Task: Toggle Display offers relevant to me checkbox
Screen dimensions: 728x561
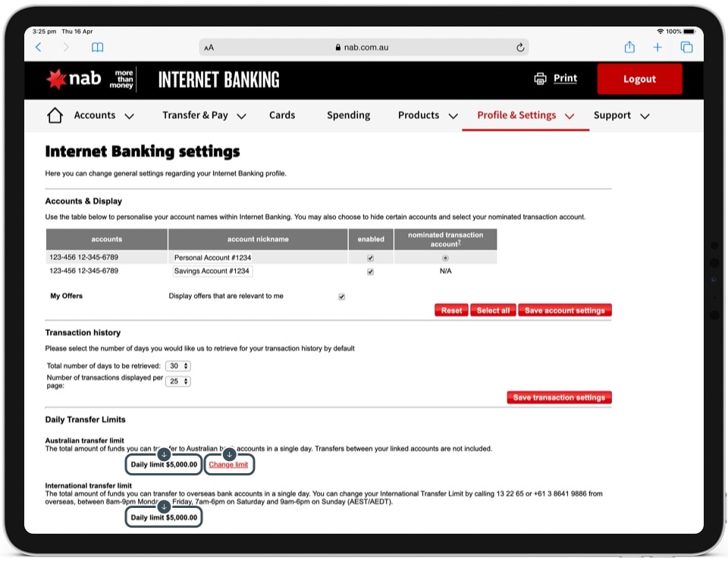Action: (x=341, y=296)
